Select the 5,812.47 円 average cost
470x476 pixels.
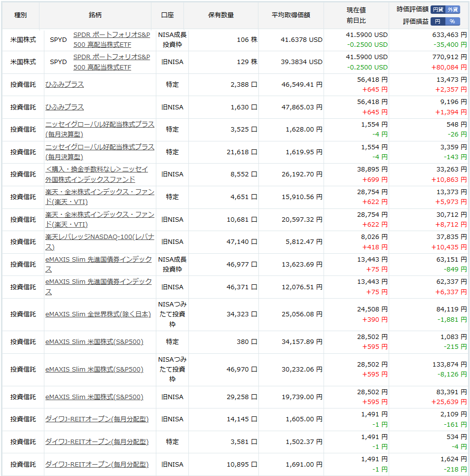(x=304, y=242)
